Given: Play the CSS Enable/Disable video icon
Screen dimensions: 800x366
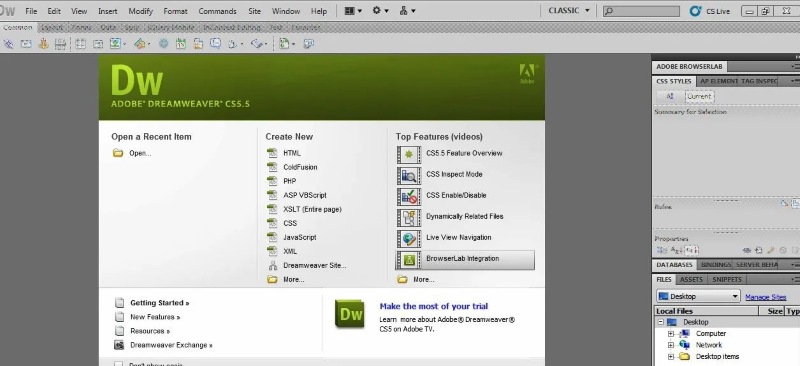Looking at the screenshot, I should (x=409, y=197).
